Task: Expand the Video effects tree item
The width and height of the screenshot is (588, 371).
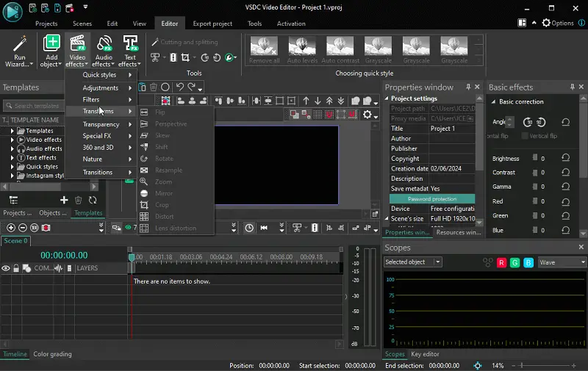Action: 12,140
